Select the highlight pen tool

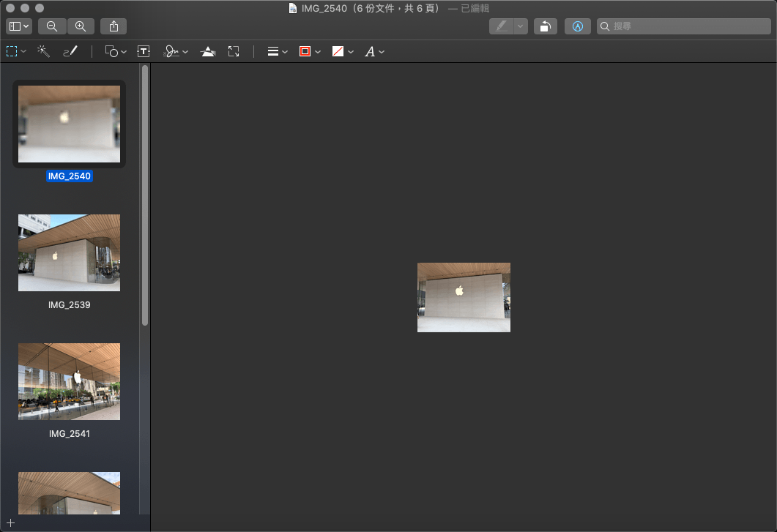pyautogui.click(x=502, y=26)
